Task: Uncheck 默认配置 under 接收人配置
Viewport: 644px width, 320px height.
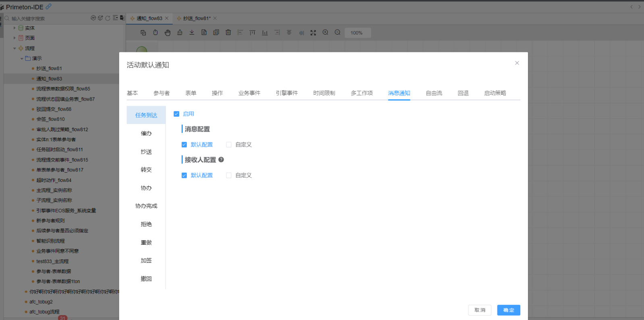Action: [x=184, y=175]
